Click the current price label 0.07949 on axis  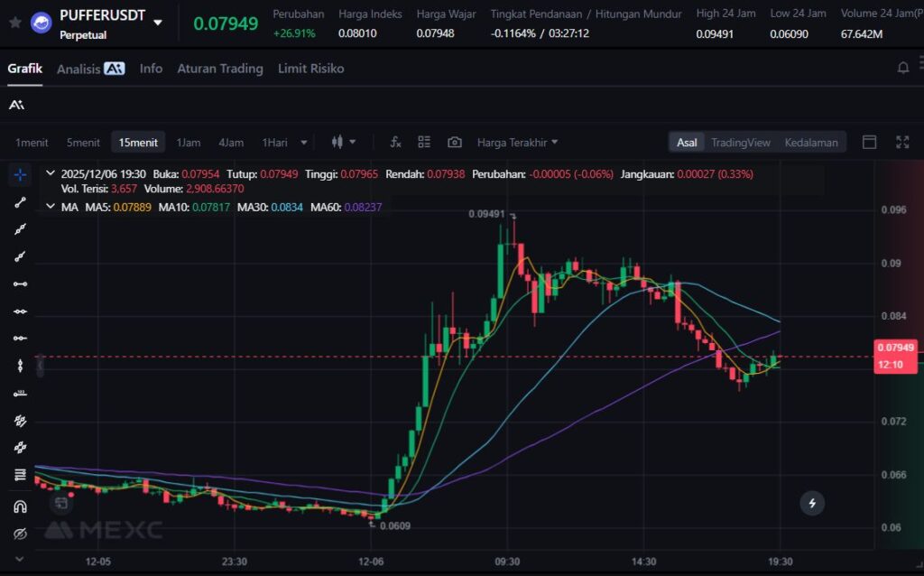[895, 348]
